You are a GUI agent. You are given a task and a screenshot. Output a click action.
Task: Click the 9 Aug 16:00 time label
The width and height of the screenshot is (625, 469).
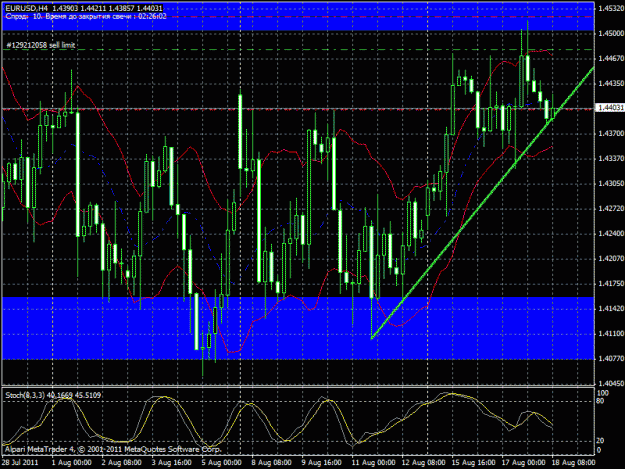point(321,462)
